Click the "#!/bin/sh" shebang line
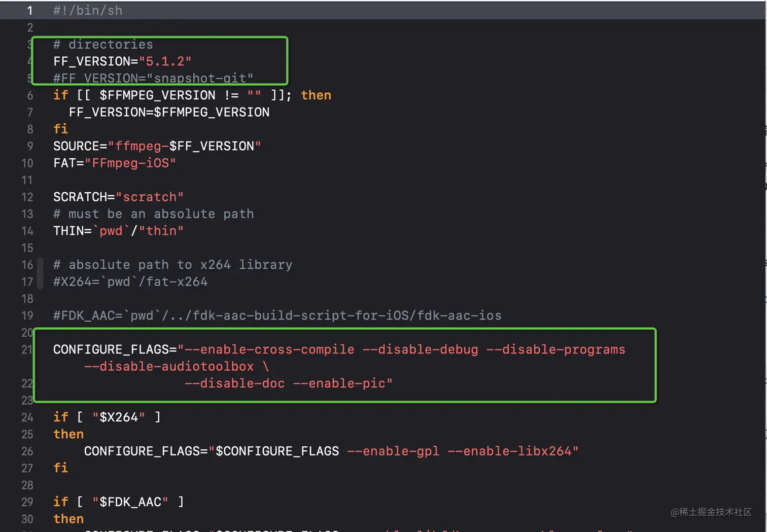767x532 pixels. 88,11
